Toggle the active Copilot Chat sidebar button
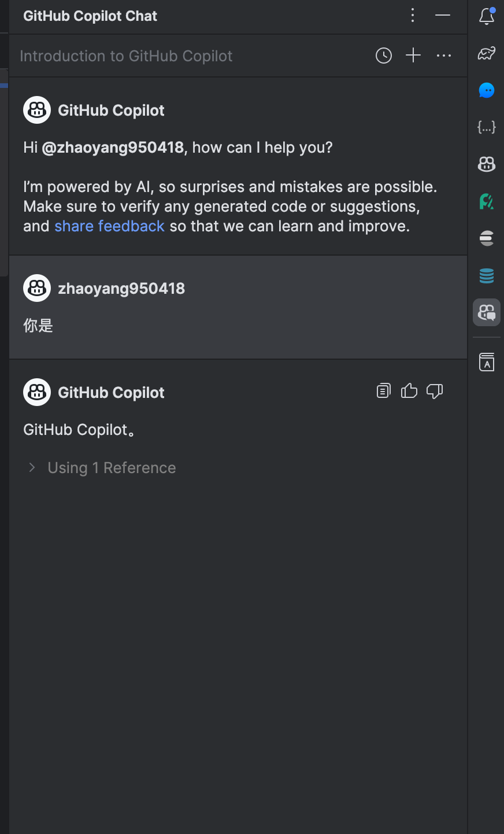This screenshot has width=504, height=834. [x=487, y=312]
